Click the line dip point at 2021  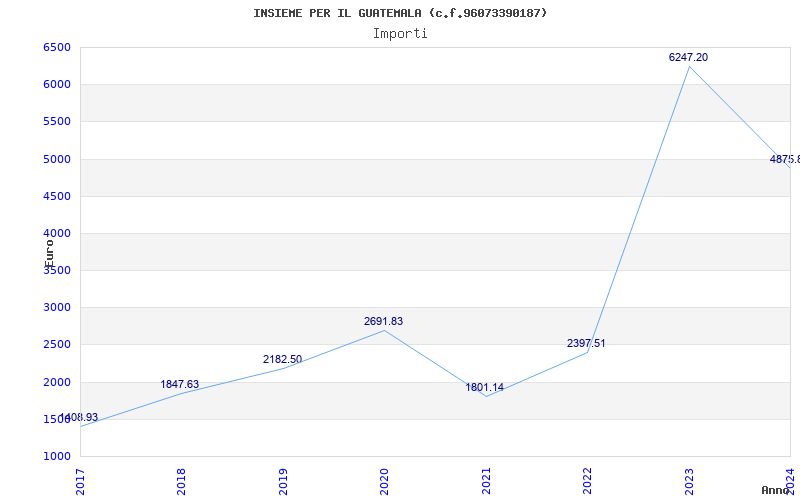coord(486,396)
